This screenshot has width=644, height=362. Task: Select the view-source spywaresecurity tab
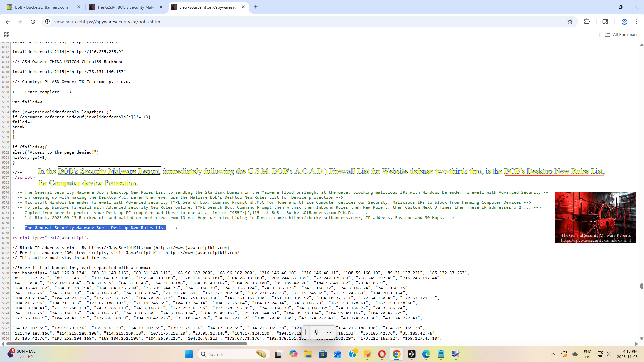click(x=208, y=7)
